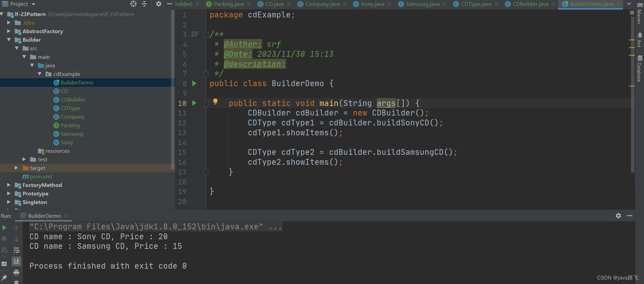The height and width of the screenshot is (284, 644).
Task: Expand the Singleton module
Action: (x=9, y=202)
